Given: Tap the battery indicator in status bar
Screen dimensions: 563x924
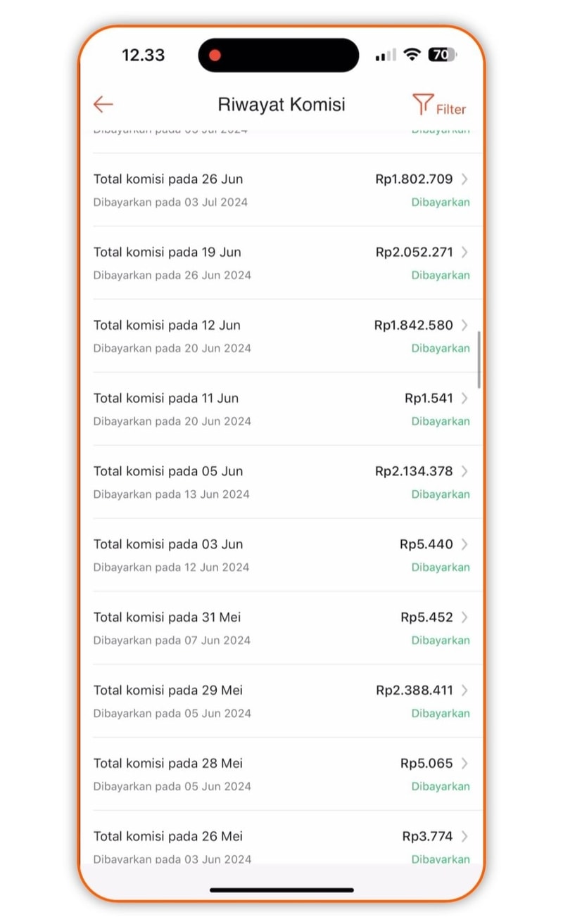Looking at the screenshot, I should coord(442,55).
